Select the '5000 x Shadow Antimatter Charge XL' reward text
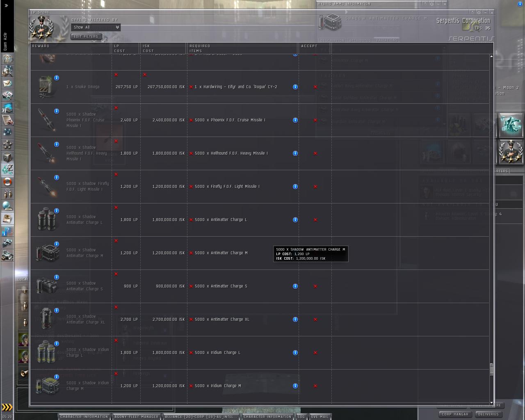 point(86,320)
